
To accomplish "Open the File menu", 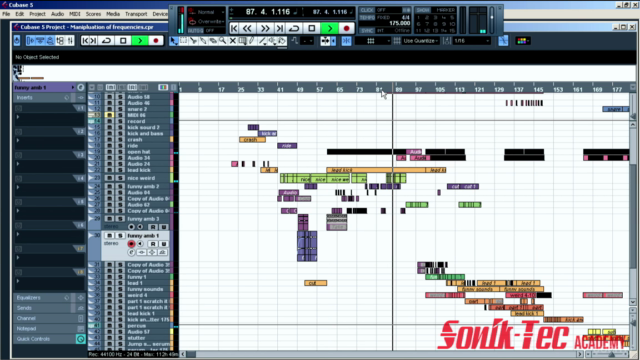I will click(x=6, y=14).
